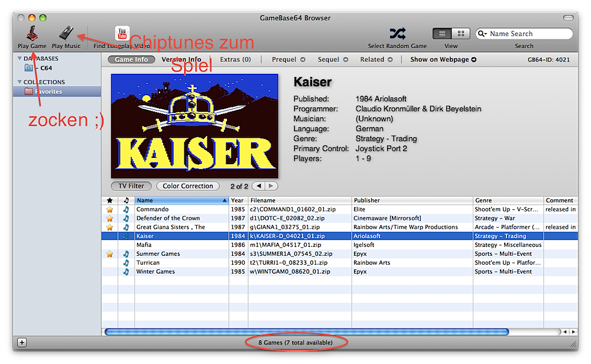Click the Play Game joystick icon

coord(32,33)
